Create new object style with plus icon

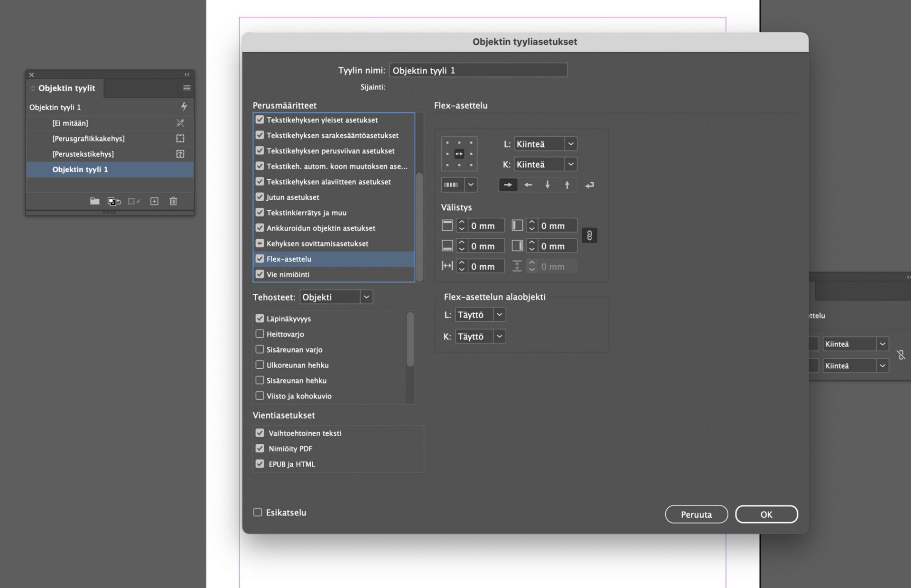click(x=154, y=201)
